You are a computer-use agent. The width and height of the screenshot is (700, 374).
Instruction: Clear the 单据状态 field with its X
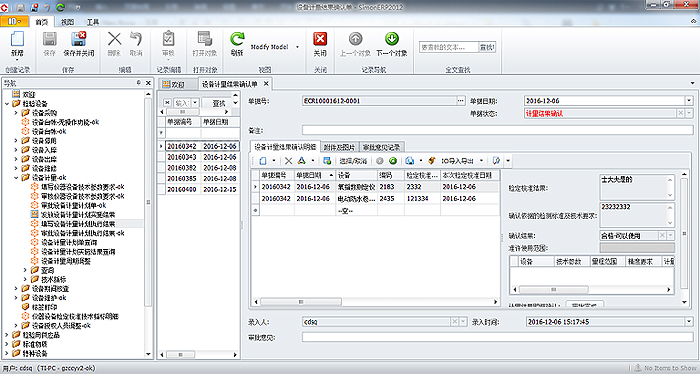tap(680, 113)
